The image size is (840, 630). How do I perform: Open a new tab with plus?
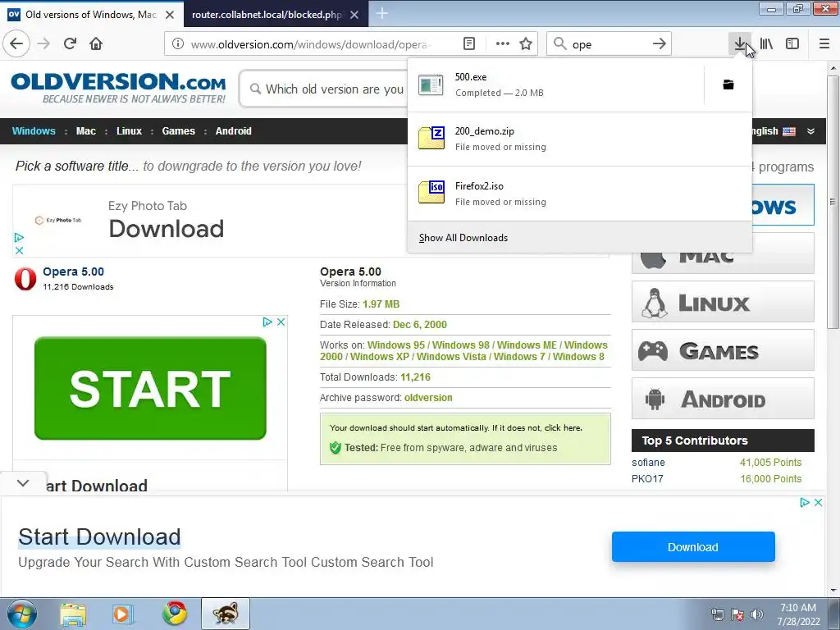click(x=382, y=14)
